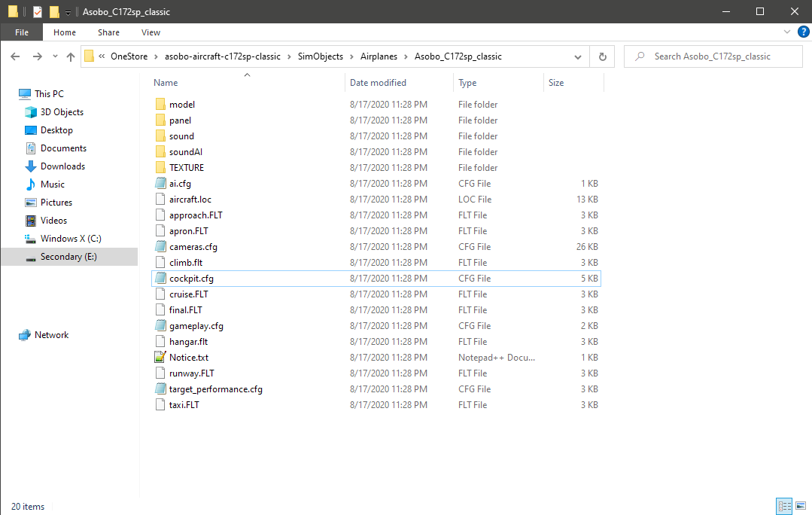
Task: Expand the arrow after SimObjects breadcrumb
Action: click(352, 56)
